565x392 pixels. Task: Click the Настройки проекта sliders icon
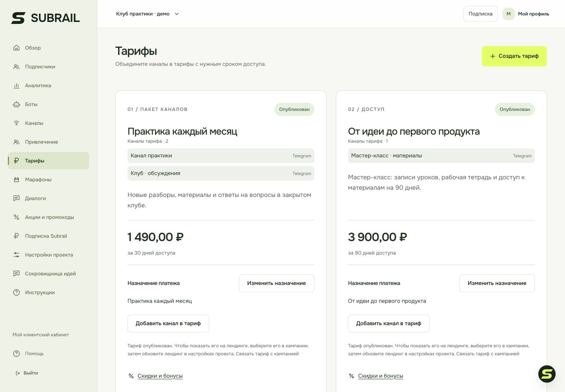(x=16, y=255)
